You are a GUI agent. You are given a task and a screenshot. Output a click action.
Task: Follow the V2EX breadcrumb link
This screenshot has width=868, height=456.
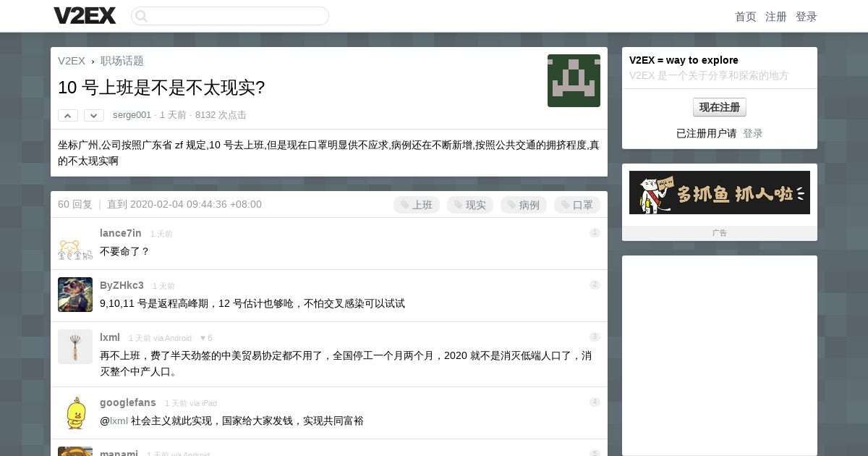tap(72, 61)
